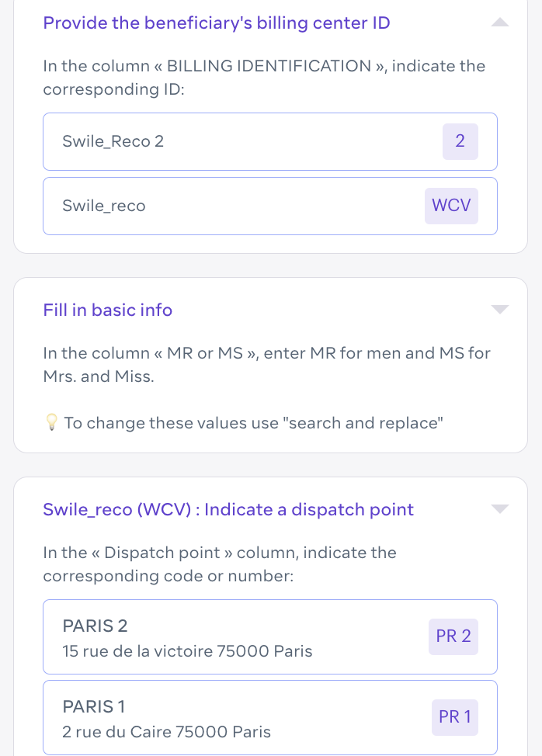542x756 pixels.
Task: Collapse the billing center ID section arrow
Action: [x=500, y=23]
